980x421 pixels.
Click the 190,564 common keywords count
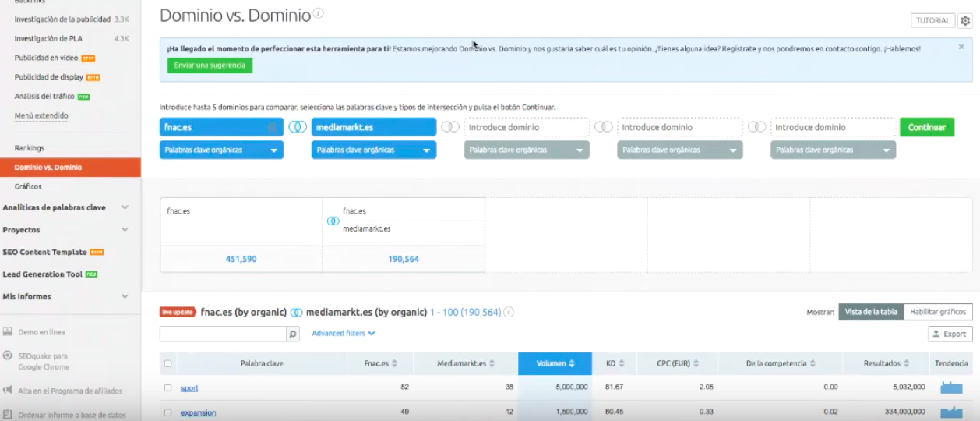tap(404, 259)
